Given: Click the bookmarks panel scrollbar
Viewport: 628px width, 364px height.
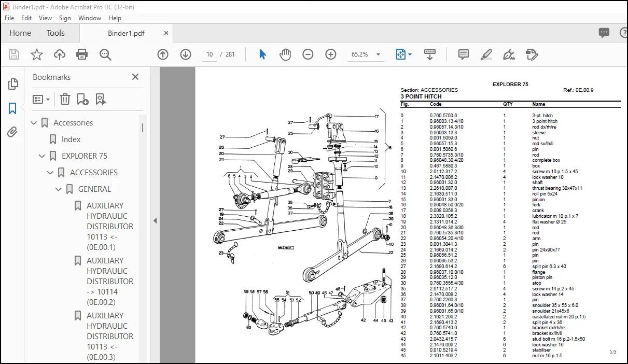Looking at the screenshot, I should pos(143,128).
